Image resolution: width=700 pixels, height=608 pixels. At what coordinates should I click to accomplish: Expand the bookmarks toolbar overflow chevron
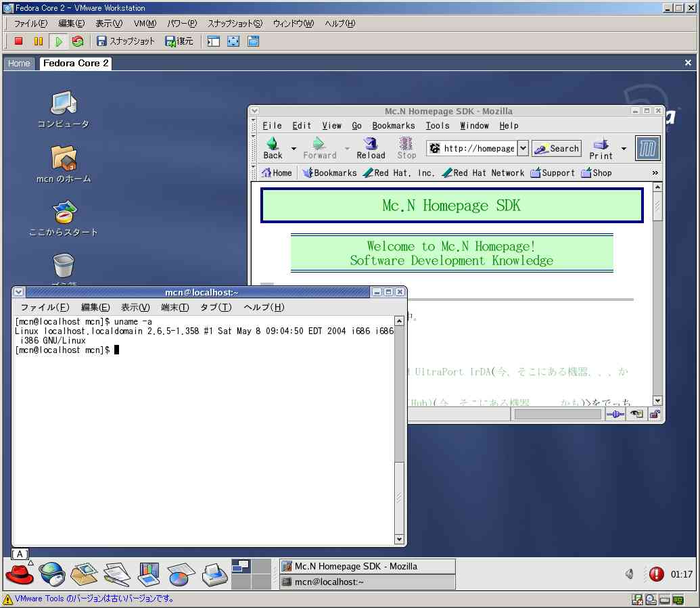click(655, 173)
